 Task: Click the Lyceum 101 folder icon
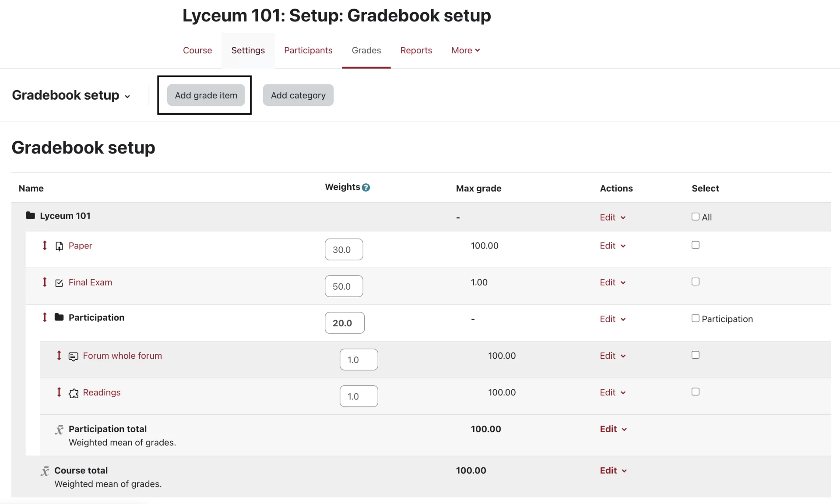tap(30, 215)
